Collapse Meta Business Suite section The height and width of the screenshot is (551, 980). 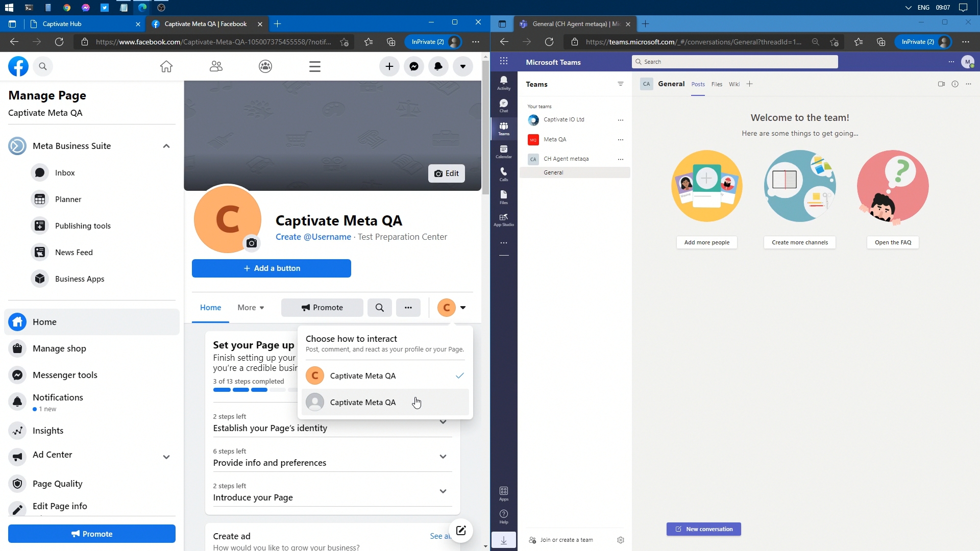166,146
